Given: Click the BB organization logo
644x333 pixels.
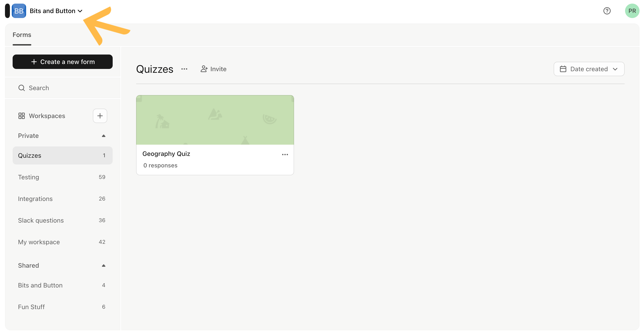Looking at the screenshot, I should tap(19, 11).
